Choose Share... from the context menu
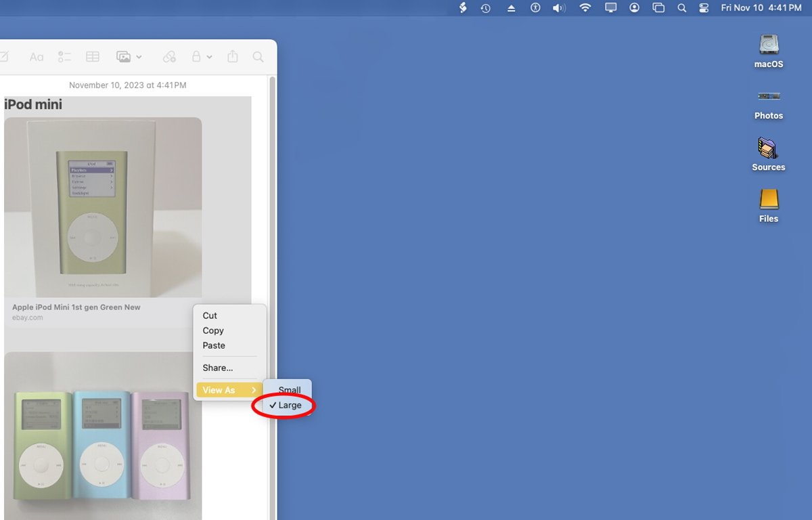 click(x=218, y=368)
